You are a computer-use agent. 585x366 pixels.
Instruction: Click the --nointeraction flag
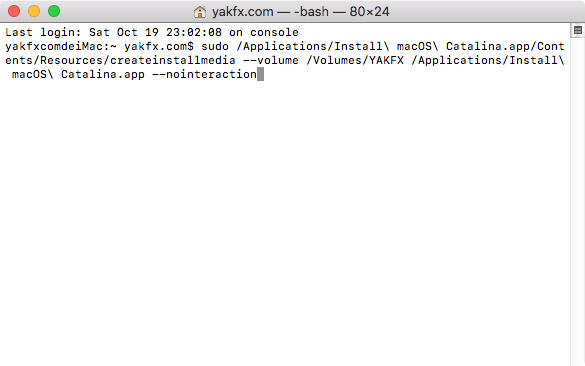click(x=204, y=74)
